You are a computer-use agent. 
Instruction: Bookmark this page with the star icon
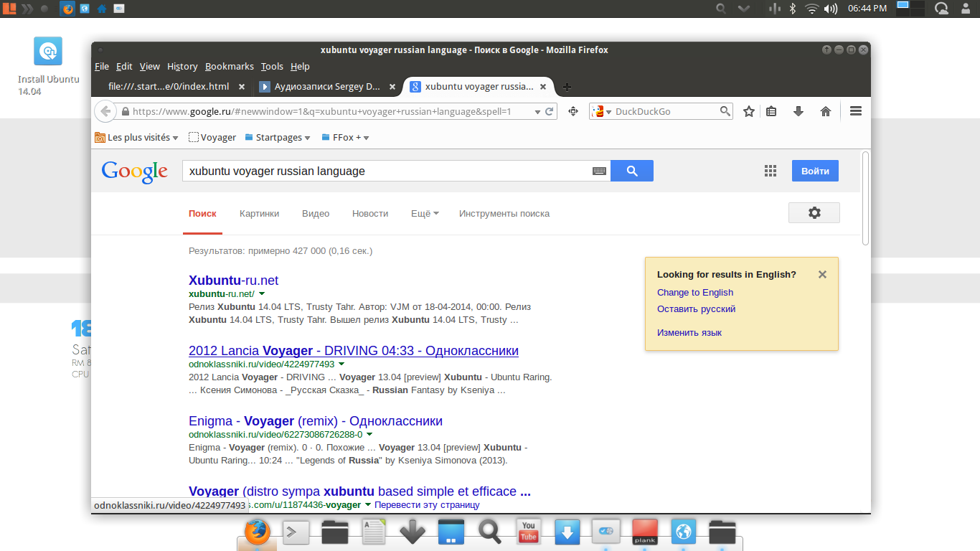coord(749,111)
